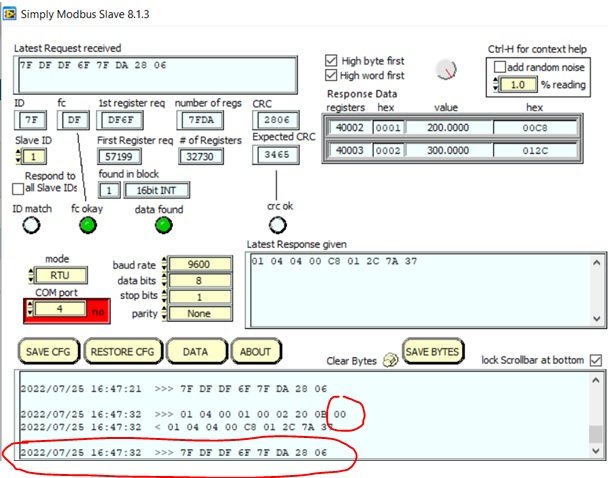Toggle High byte first checkbox
Viewport: 608px width, 478px height.
click(331, 60)
